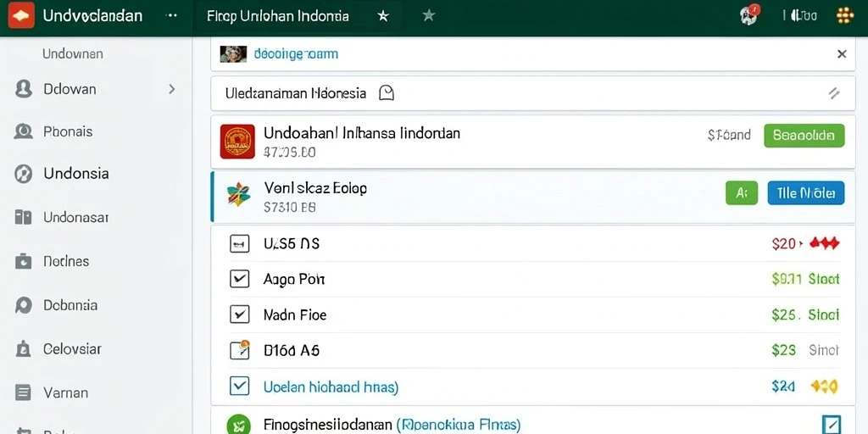Image resolution: width=868 pixels, height=434 pixels.
Task: Click the Undownen sidebar heading
Action: pyautogui.click(x=73, y=53)
